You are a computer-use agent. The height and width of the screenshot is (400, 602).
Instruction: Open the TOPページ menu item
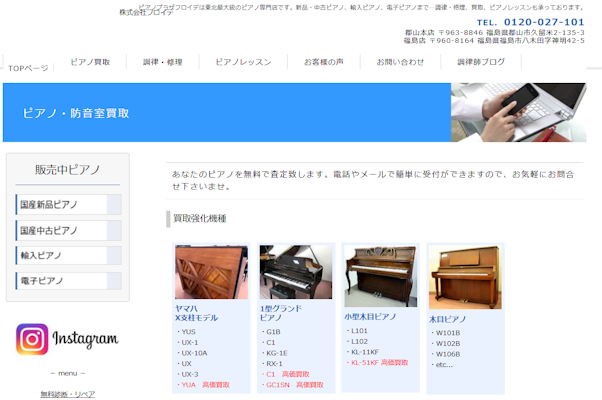click(28, 68)
